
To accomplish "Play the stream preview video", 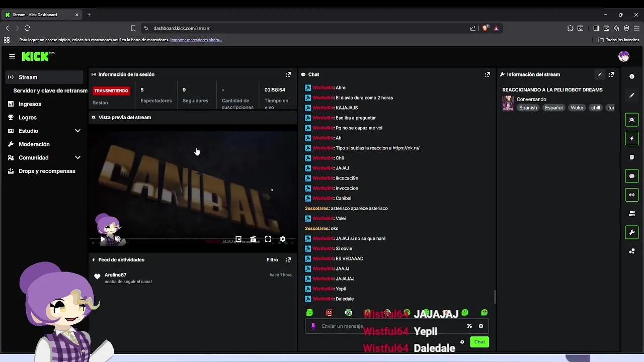I will [103, 240].
